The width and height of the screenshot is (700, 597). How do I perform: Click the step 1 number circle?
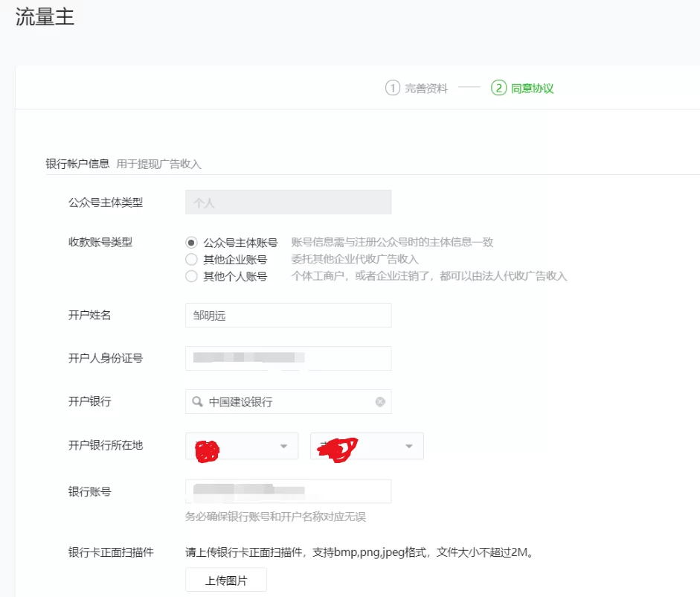(x=393, y=89)
